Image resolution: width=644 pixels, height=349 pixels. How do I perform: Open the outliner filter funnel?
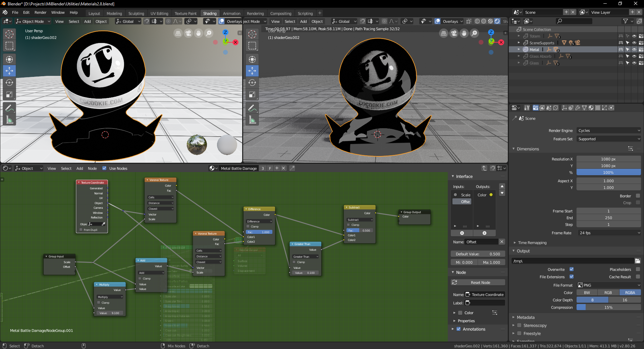(x=626, y=21)
